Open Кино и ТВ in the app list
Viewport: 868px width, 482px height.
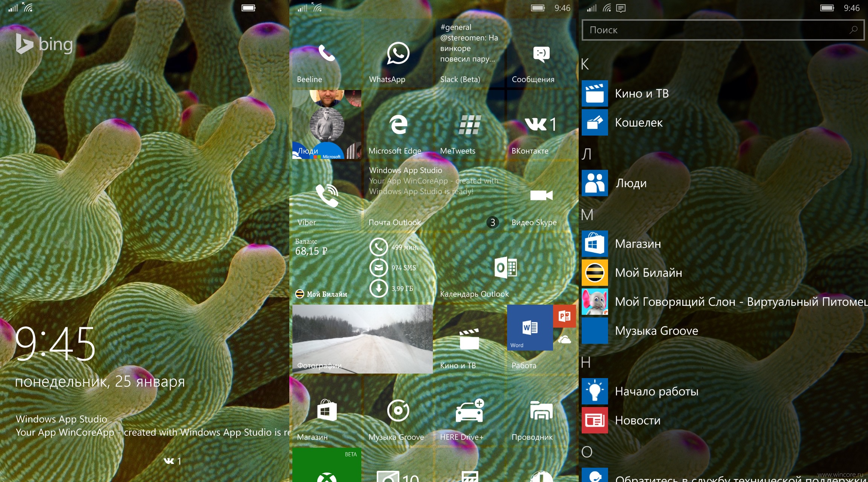(723, 93)
